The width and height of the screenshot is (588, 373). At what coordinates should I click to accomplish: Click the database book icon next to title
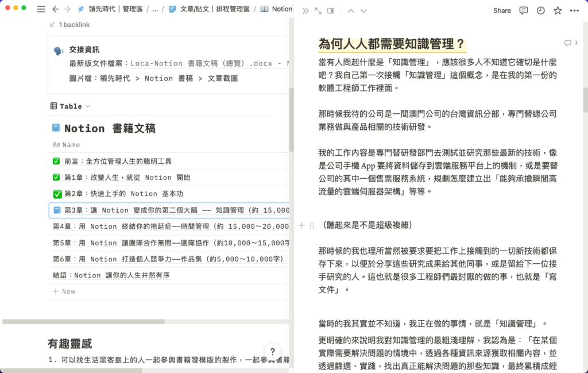(x=56, y=128)
